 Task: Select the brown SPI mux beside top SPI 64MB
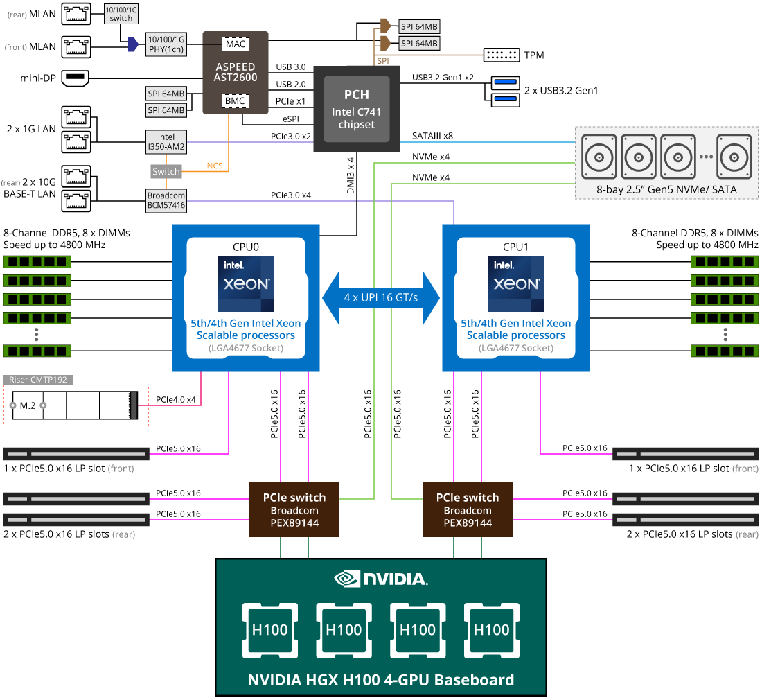tap(385, 26)
